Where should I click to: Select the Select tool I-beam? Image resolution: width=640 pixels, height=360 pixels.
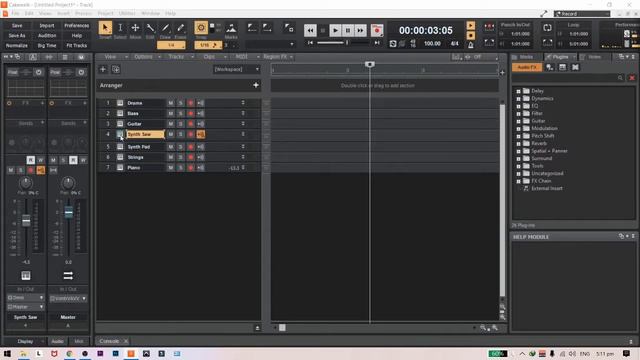[120, 28]
